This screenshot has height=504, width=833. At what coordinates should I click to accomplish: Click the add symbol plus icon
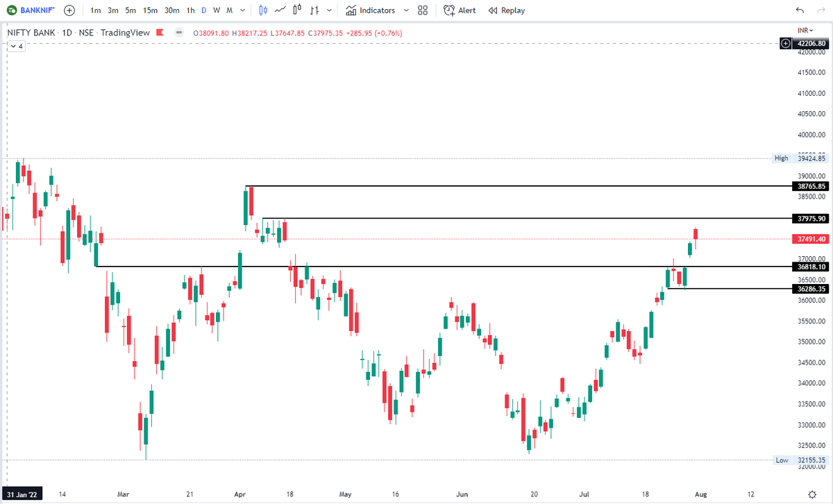click(x=69, y=10)
